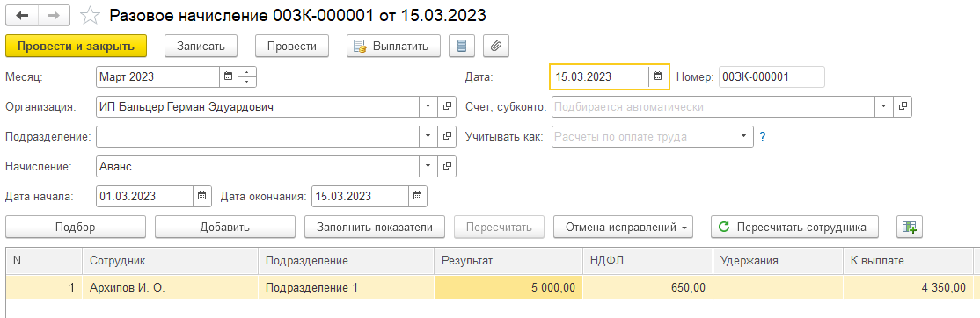Click the N column header

pos(44,261)
